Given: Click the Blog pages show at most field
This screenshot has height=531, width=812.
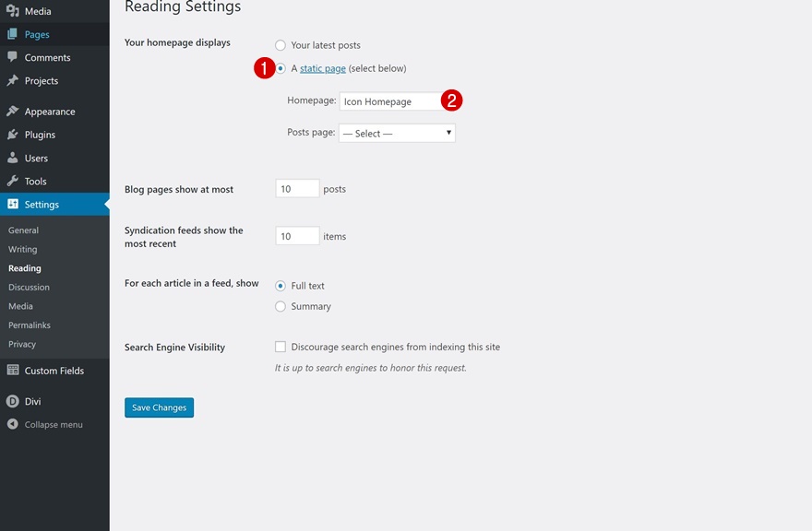Looking at the screenshot, I should click(x=297, y=189).
